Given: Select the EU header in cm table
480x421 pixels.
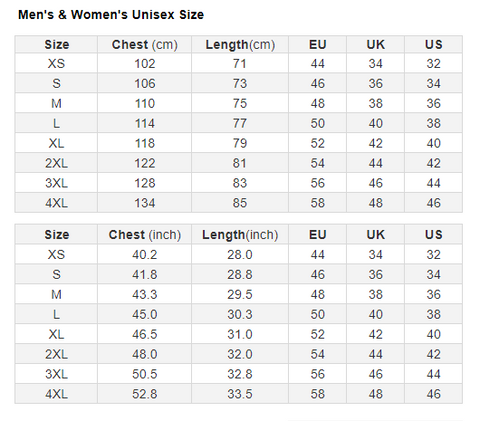Looking at the screenshot, I should coord(317,45).
